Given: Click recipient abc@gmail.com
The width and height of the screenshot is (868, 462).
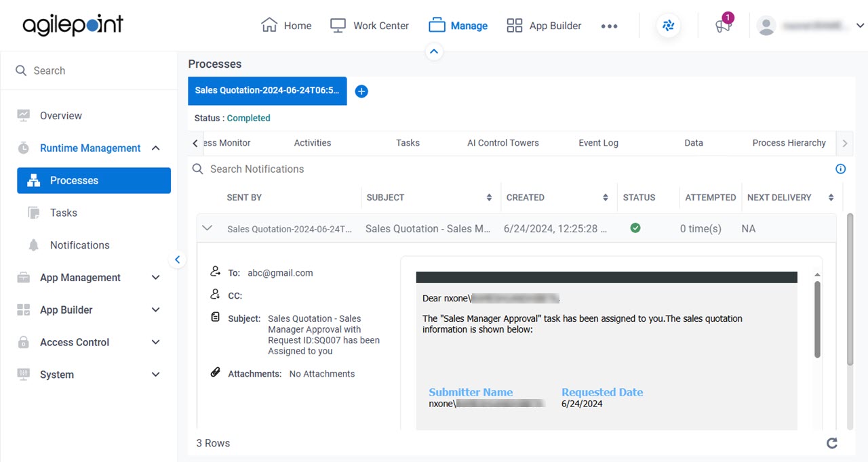Looking at the screenshot, I should click(x=280, y=273).
